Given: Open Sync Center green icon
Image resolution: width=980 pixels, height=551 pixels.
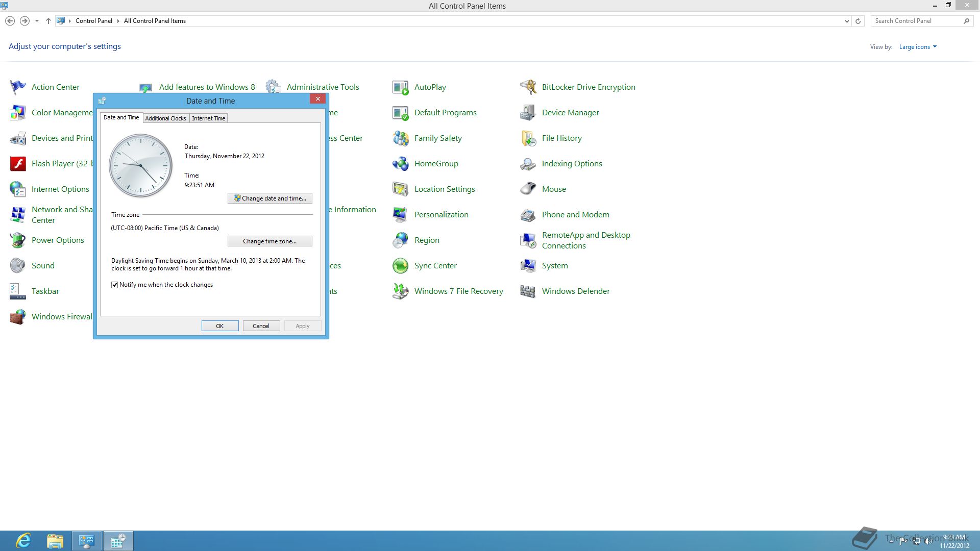Looking at the screenshot, I should click(x=401, y=266).
